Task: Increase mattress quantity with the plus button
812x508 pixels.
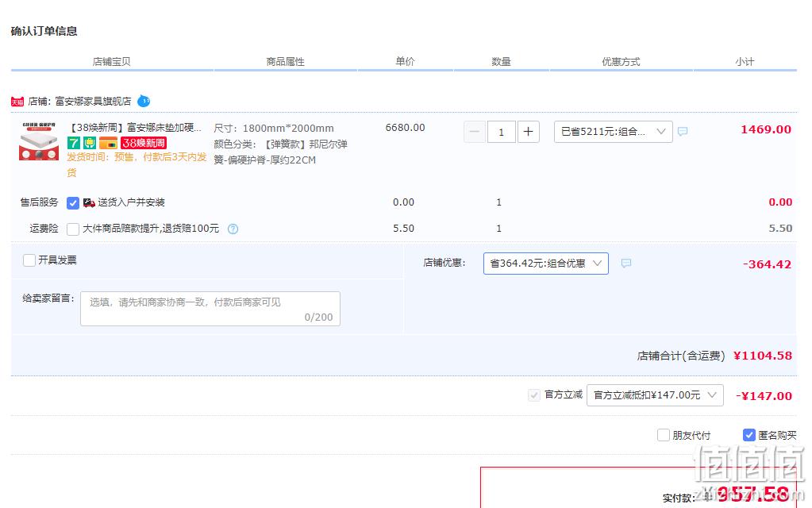Action: [x=528, y=132]
